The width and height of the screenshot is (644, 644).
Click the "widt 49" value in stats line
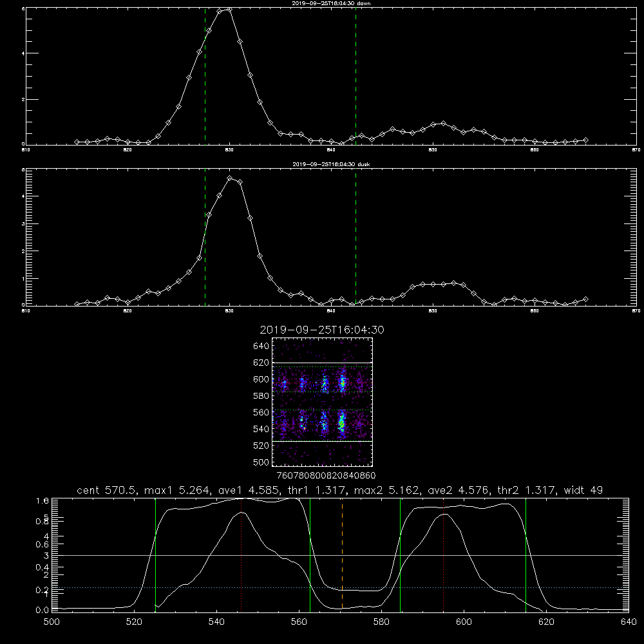click(583, 490)
